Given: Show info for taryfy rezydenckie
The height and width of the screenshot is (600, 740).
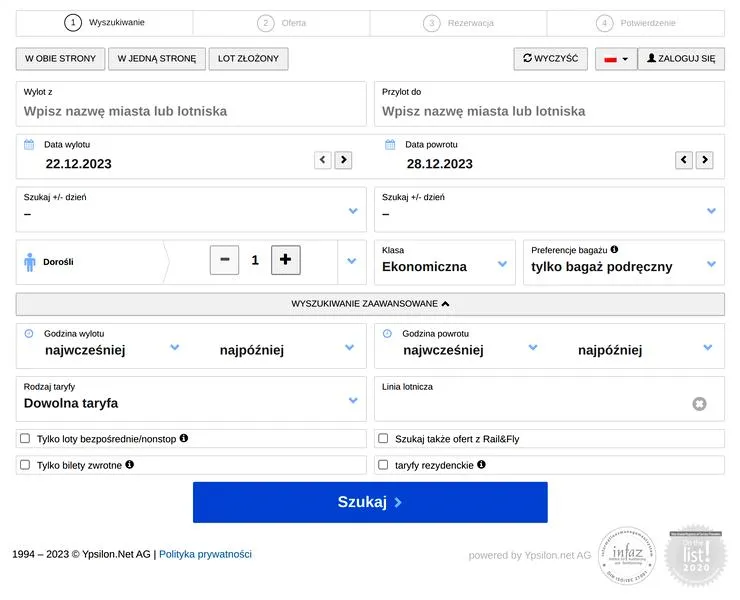Looking at the screenshot, I should tap(481, 465).
